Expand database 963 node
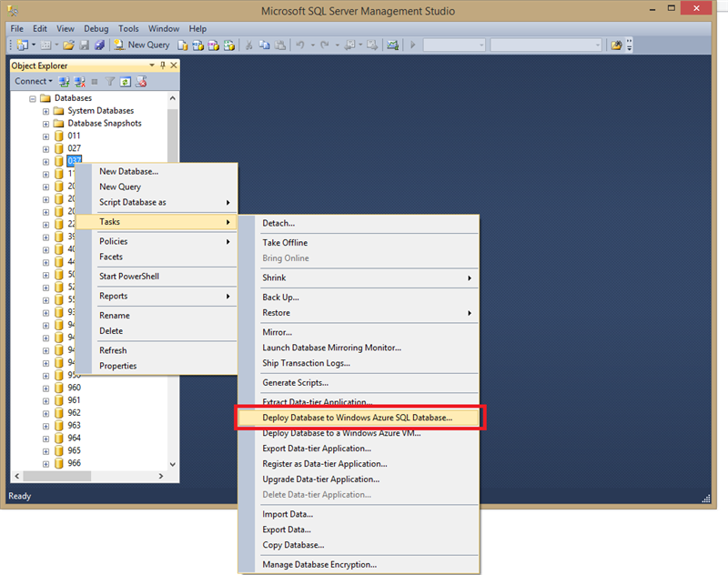The height and width of the screenshot is (575, 728). (x=45, y=426)
